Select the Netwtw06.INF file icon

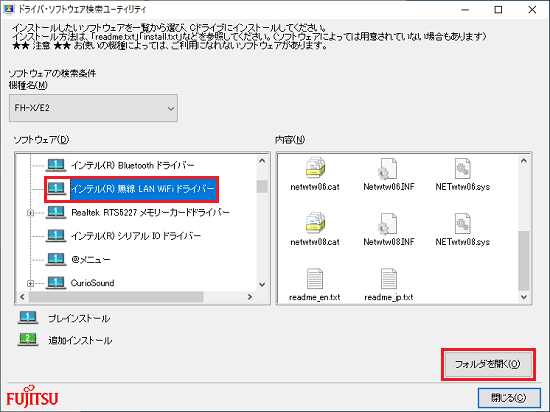pyautogui.click(x=388, y=168)
